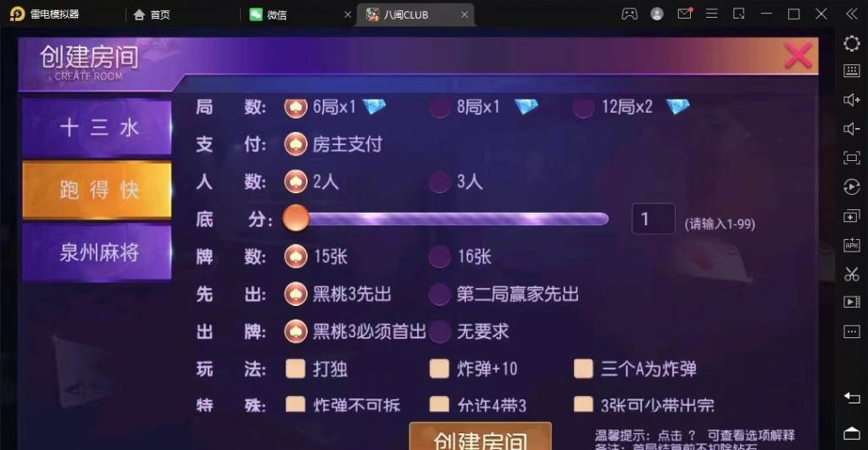Viewport: 868px width, 450px height.
Task: Select the 3人 player count option
Action: (455, 181)
